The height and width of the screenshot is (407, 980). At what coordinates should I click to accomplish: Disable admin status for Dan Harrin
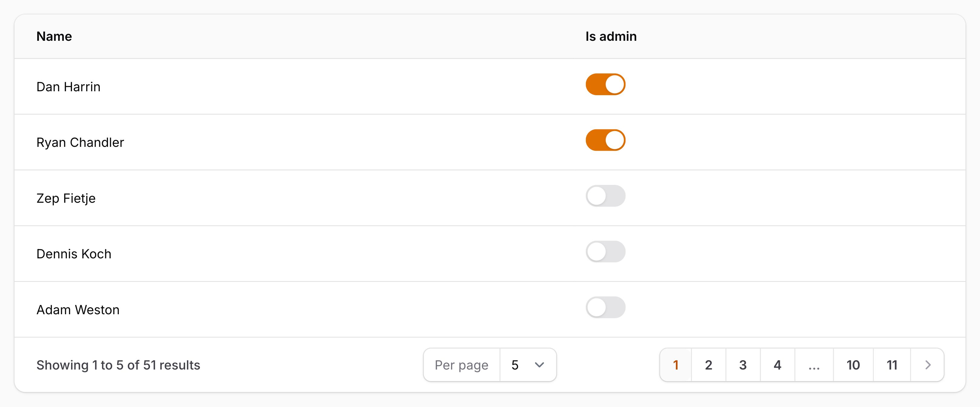point(606,84)
